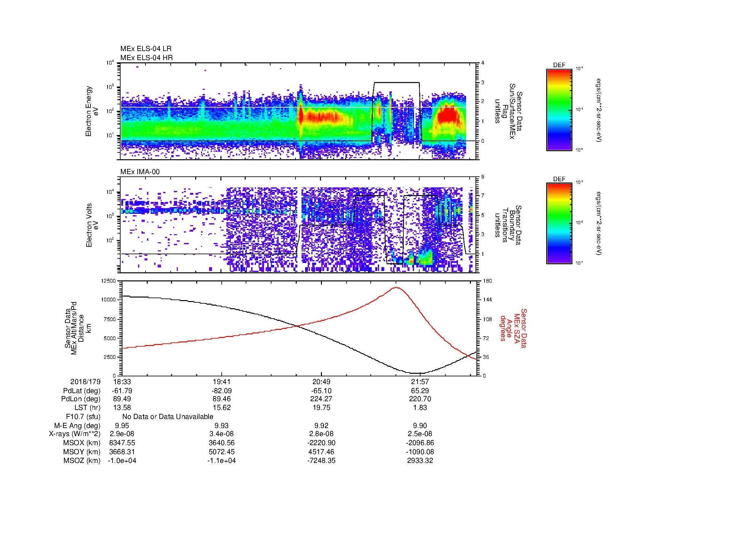The width and height of the screenshot is (756, 534).
Task: Click the LST value "1.83"
Action: (x=420, y=408)
